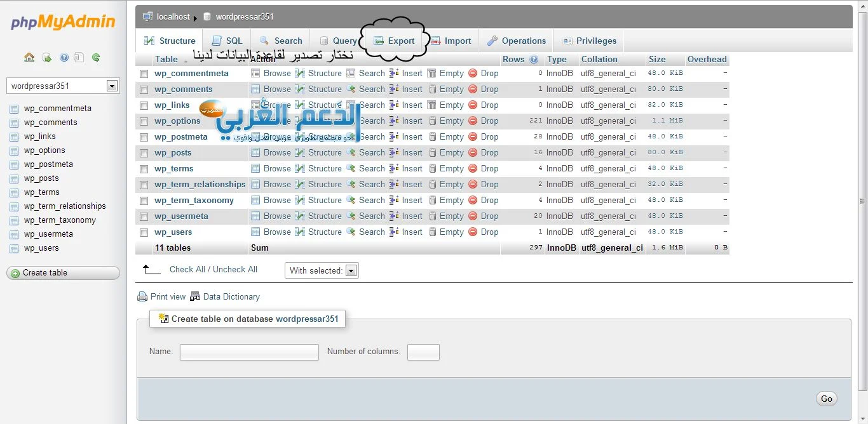Click Empty icon for wp_users table
The height and width of the screenshot is (424, 868).
coord(432,232)
